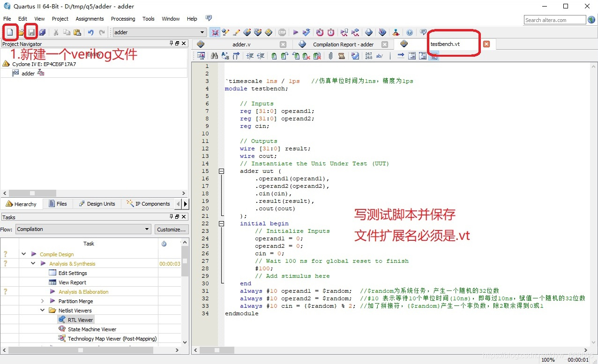Switch to the adder.v tab
The height and width of the screenshot is (364, 598).
point(241,45)
